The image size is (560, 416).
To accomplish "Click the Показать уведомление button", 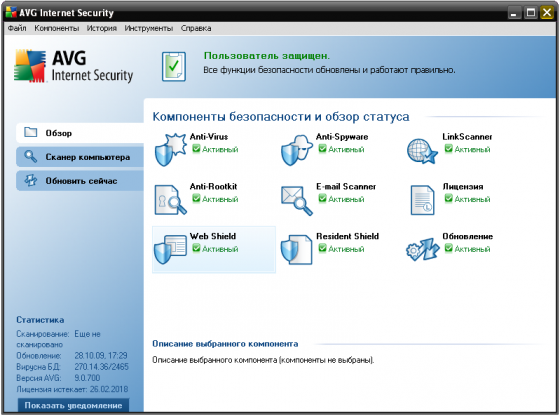I will pyautogui.click(x=73, y=406).
